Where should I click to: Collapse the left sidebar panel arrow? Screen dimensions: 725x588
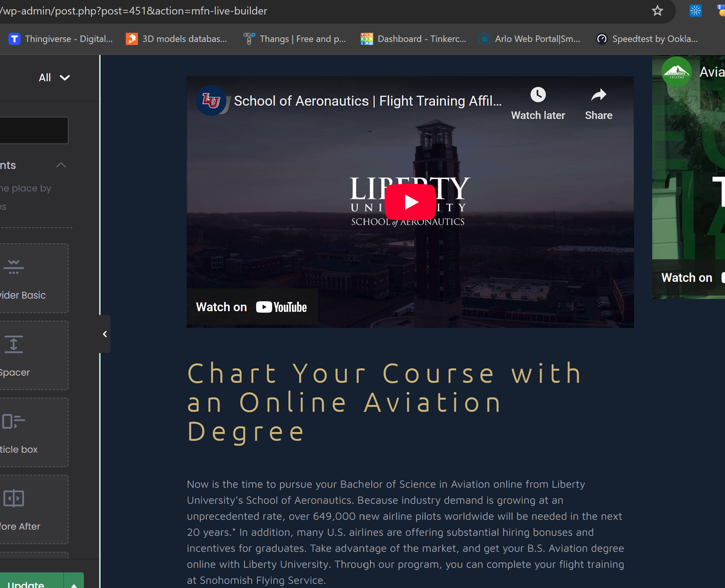tap(105, 334)
